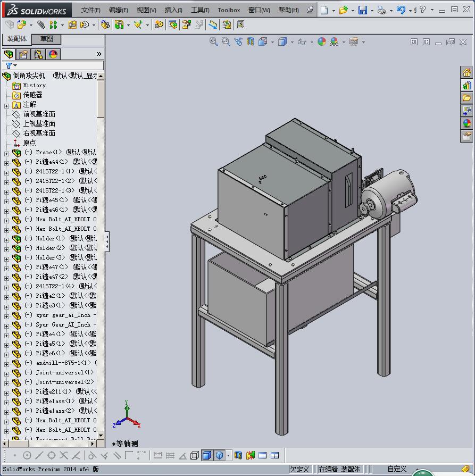The height and width of the screenshot is (476, 475).
Task: Open the 插入(I) menu
Action: coord(173,10)
